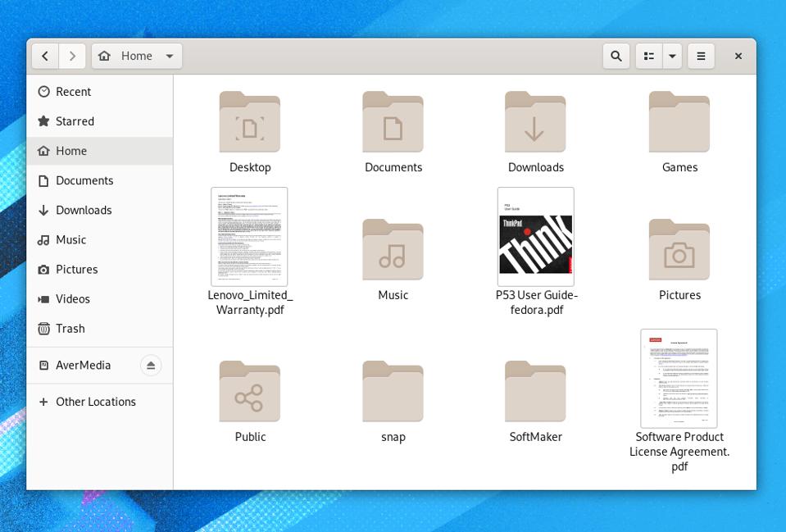Navigate back with the left arrow button
This screenshot has height=532, width=786.
45,56
